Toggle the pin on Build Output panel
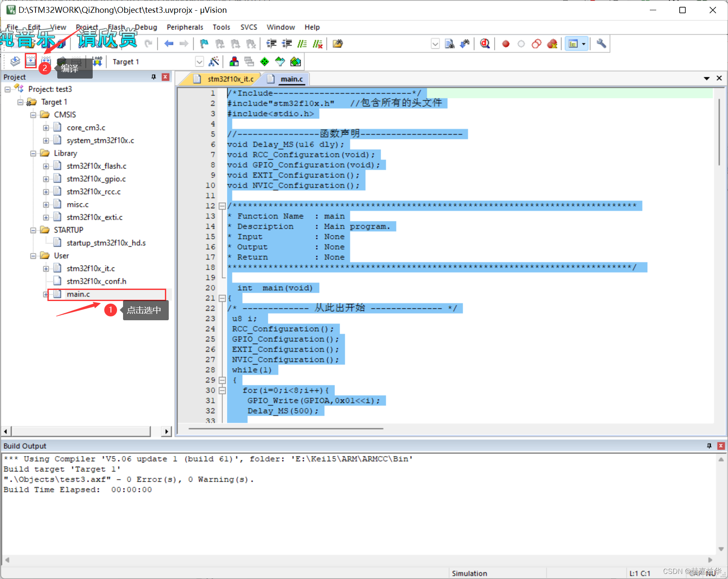Viewport: 728px width, 579px height. pos(710,446)
